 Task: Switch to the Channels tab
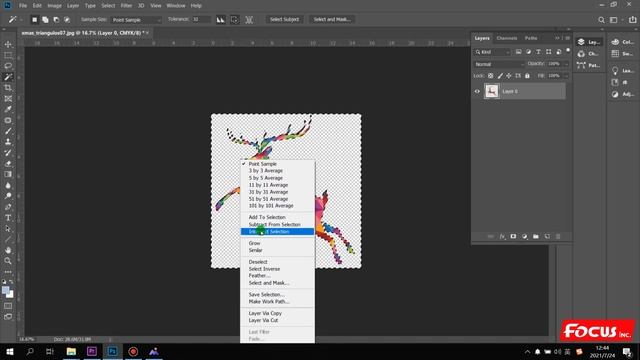(507, 38)
